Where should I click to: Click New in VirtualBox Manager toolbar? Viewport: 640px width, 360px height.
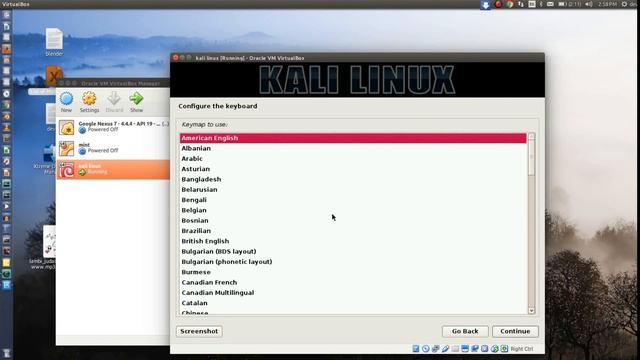66,102
